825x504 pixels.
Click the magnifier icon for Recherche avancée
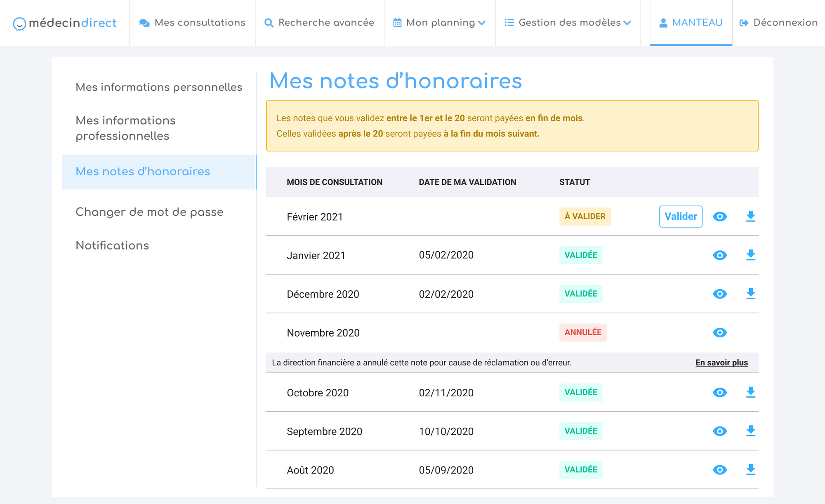(269, 23)
